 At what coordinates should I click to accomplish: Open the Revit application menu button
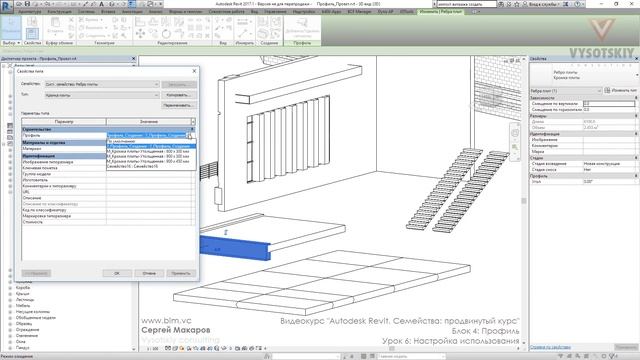coord(6,6)
